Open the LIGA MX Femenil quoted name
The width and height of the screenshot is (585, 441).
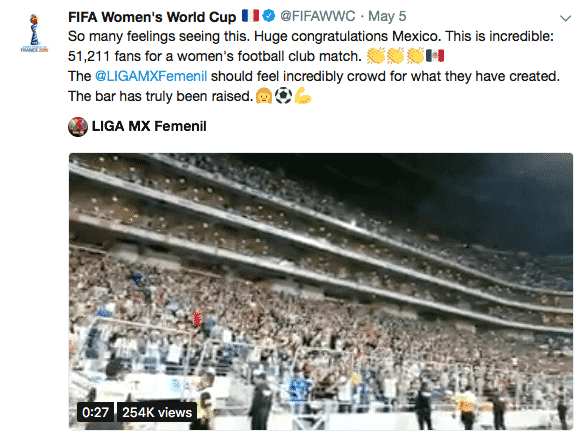tap(149, 126)
